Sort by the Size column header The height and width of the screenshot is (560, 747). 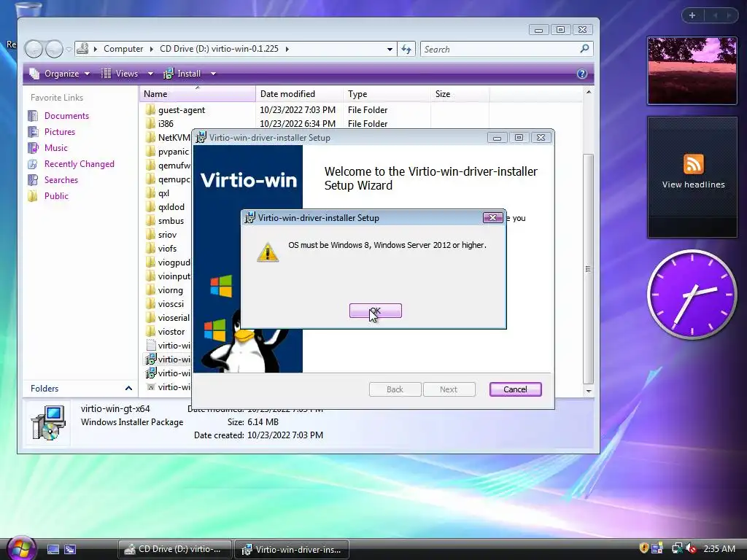460,94
